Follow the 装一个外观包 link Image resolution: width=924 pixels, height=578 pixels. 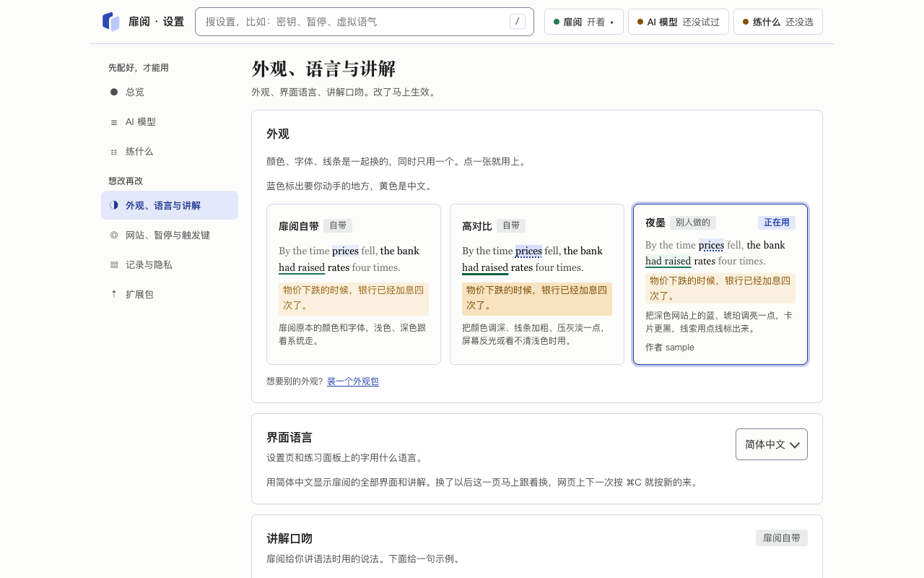353,381
